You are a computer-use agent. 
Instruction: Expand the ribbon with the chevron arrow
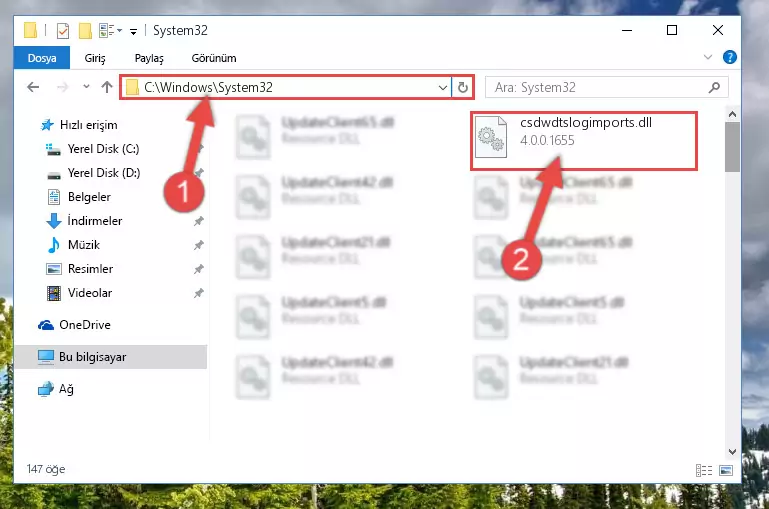coord(708,57)
